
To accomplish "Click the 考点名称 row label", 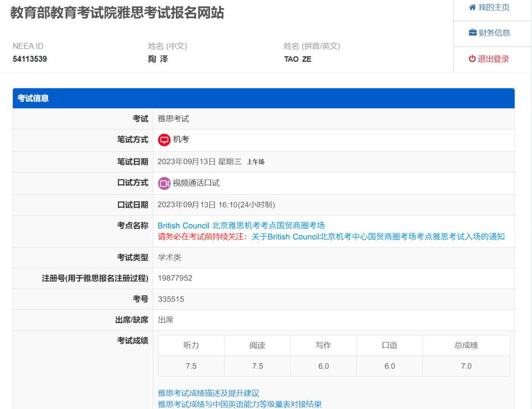I will click(x=133, y=225).
